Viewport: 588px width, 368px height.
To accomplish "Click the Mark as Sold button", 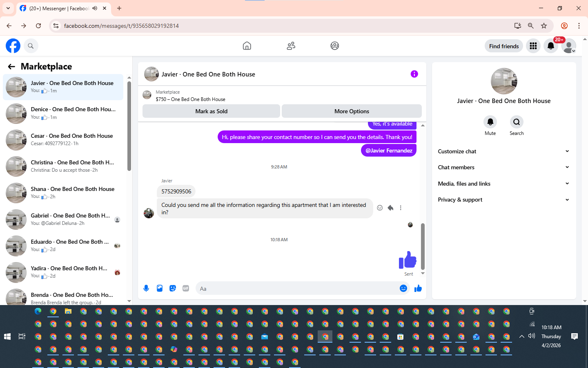I will (x=211, y=111).
